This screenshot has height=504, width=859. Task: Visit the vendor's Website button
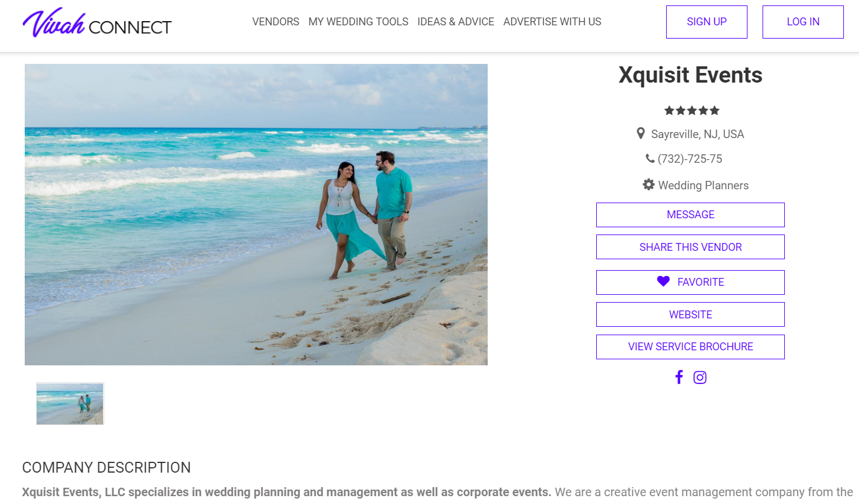click(690, 315)
